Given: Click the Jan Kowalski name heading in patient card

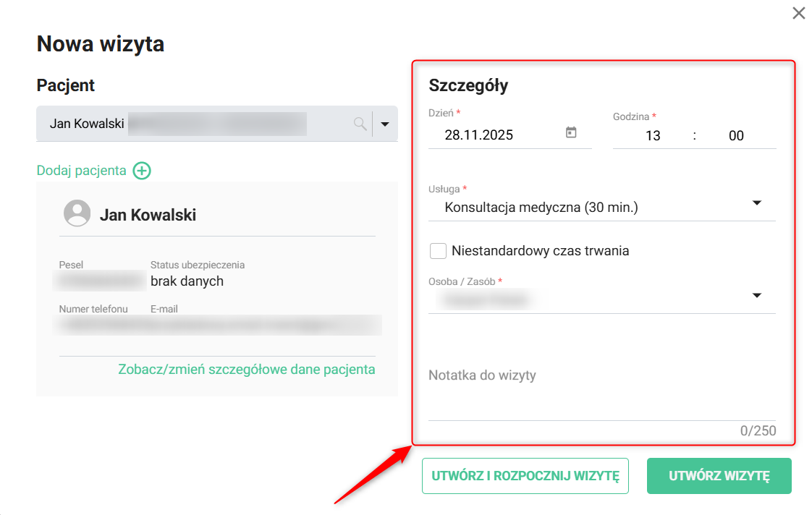Looking at the screenshot, I should [x=148, y=215].
